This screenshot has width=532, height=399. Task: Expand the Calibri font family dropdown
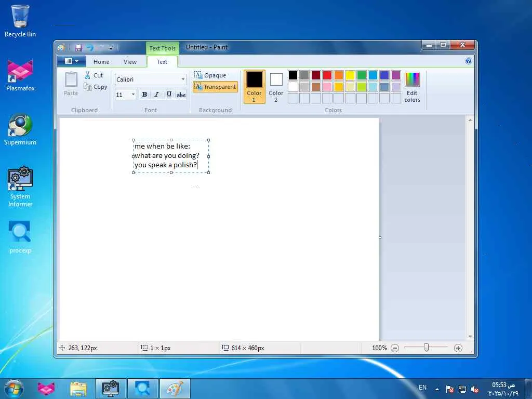pyautogui.click(x=183, y=79)
